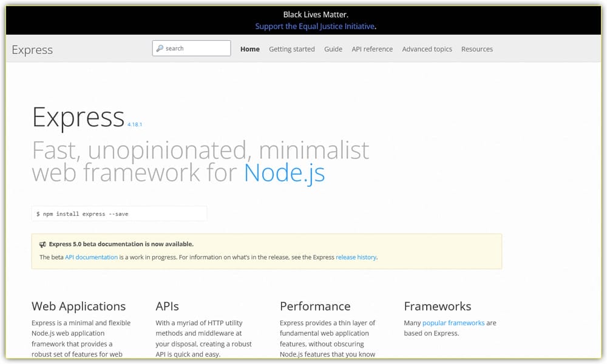The image size is (607, 364).
Task: Switch to the Guide section
Action: tap(333, 49)
